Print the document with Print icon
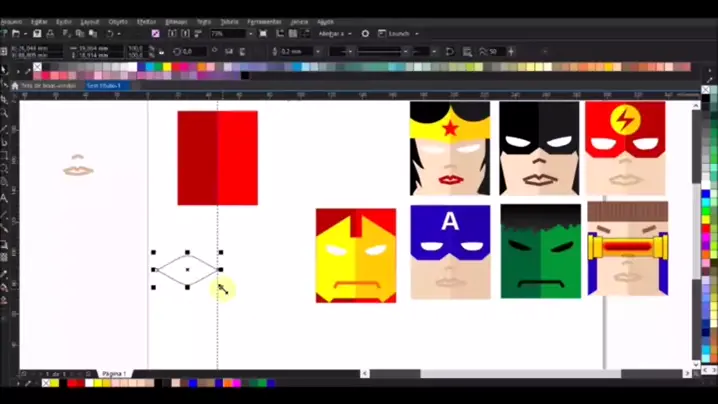The height and width of the screenshot is (404, 718). point(50,33)
